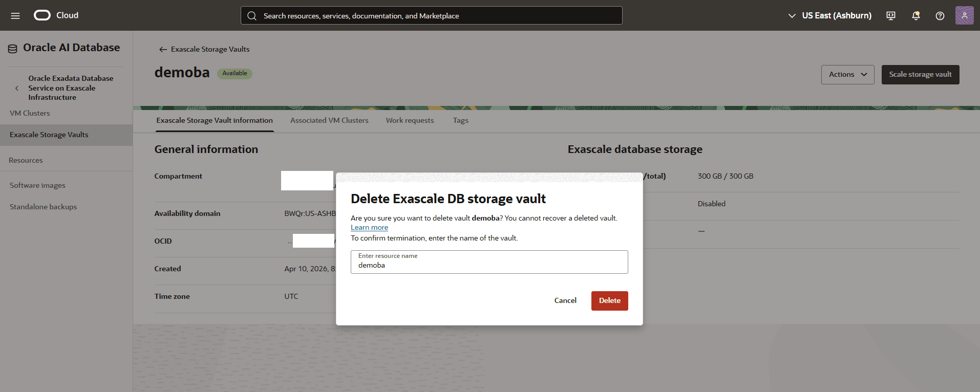This screenshot has width=980, height=392.
Task: Click into the Enter resource name field
Action: [x=489, y=262]
